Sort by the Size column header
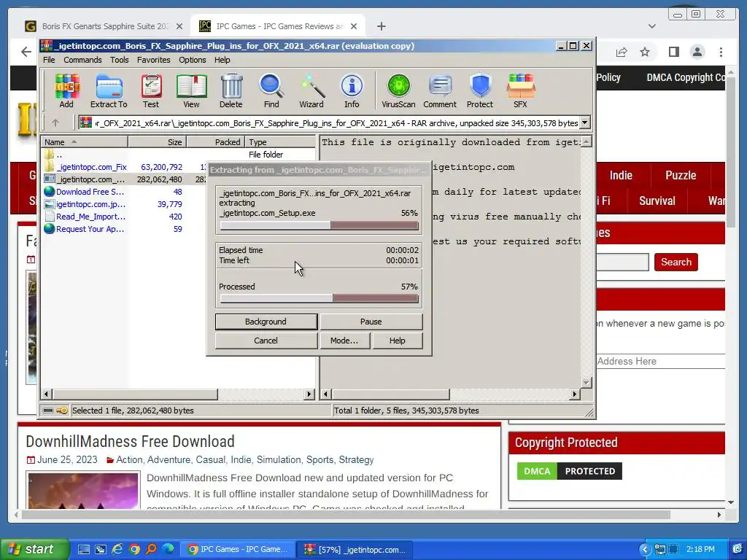Viewport: 747px width, 560px height. [x=158, y=142]
